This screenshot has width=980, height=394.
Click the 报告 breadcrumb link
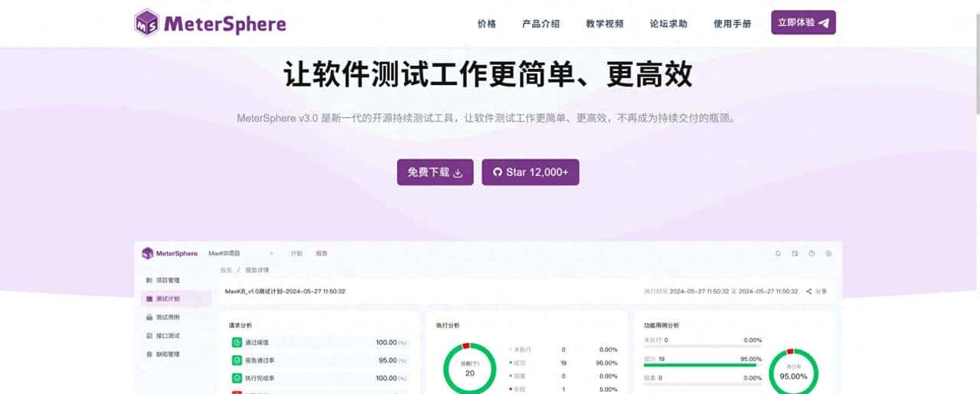pyautogui.click(x=226, y=270)
